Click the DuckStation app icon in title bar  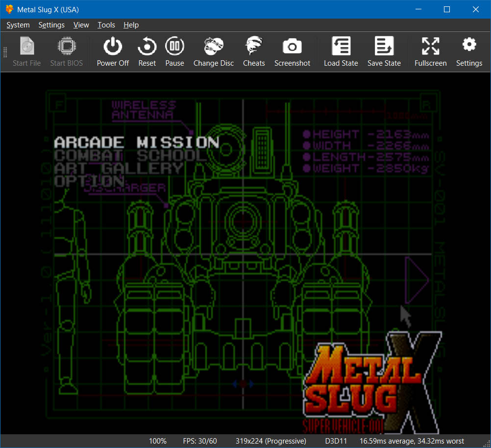9,9
